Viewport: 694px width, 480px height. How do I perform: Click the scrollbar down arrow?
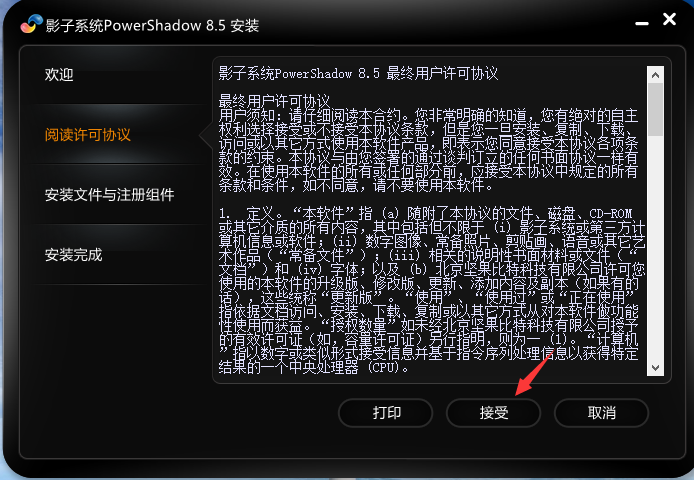pos(655,368)
